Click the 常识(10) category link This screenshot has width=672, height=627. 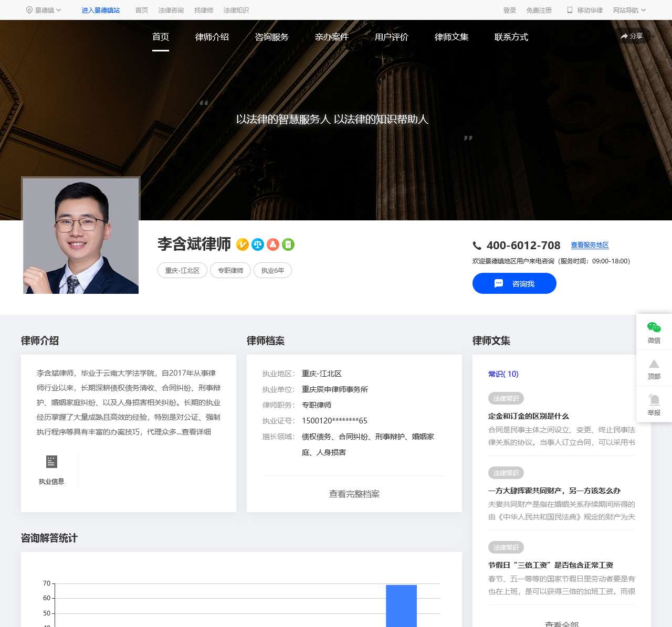coord(503,374)
